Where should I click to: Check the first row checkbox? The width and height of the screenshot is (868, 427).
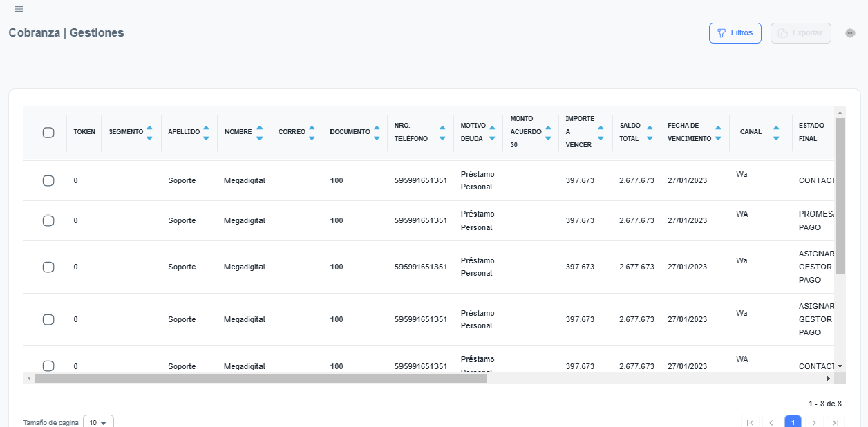click(x=48, y=181)
